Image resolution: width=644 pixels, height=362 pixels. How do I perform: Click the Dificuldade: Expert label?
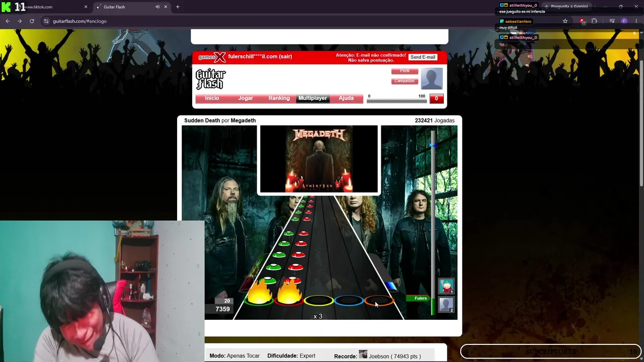(x=291, y=356)
